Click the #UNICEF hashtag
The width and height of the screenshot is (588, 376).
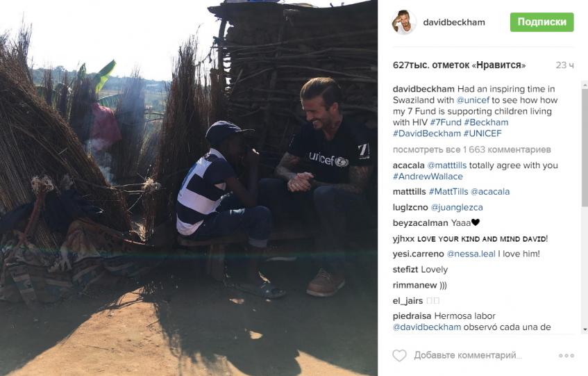[x=482, y=133]
